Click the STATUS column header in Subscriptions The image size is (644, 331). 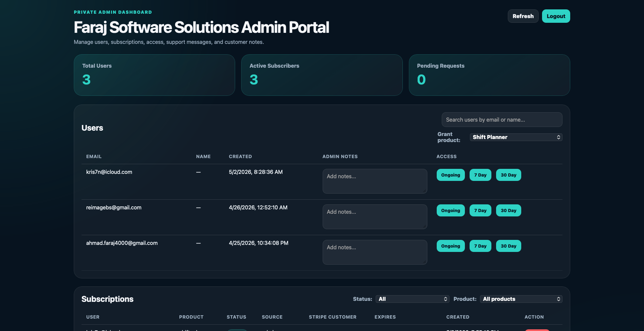pos(236,317)
